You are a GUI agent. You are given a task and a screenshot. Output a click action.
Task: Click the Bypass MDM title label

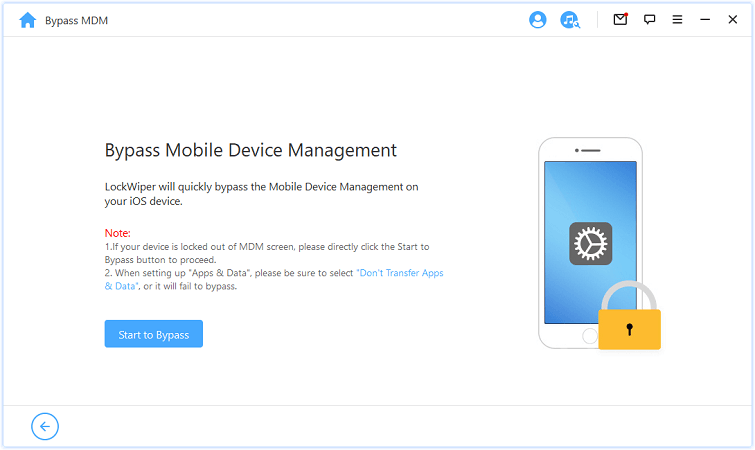point(77,21)
